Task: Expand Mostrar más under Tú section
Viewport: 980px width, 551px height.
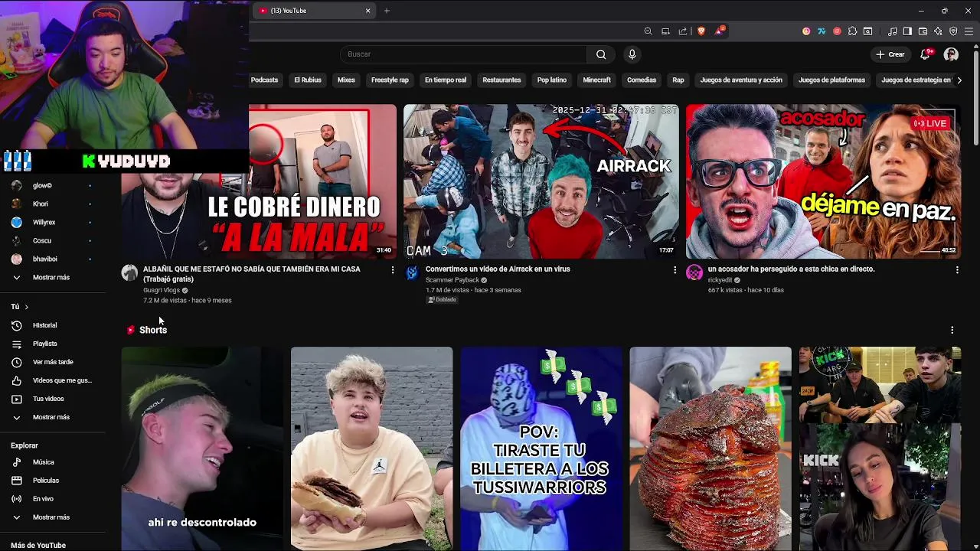Action: tap(52, 417)
